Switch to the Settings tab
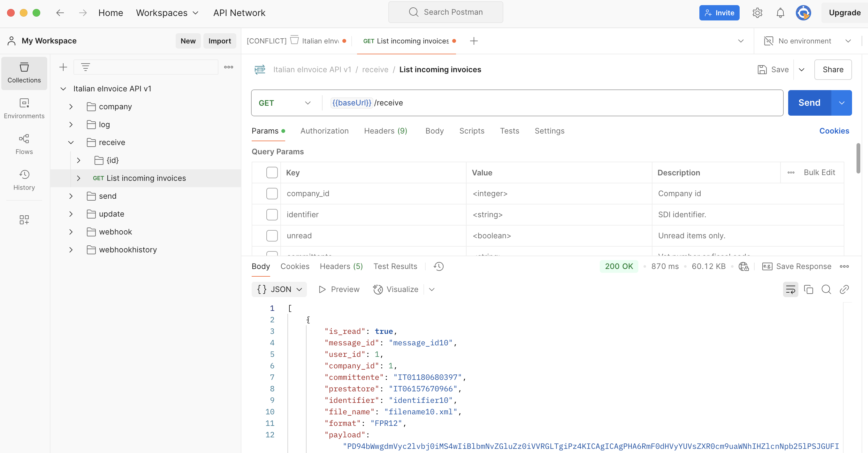The width and height of the screenshot is (868, 453). coord(549,131)
